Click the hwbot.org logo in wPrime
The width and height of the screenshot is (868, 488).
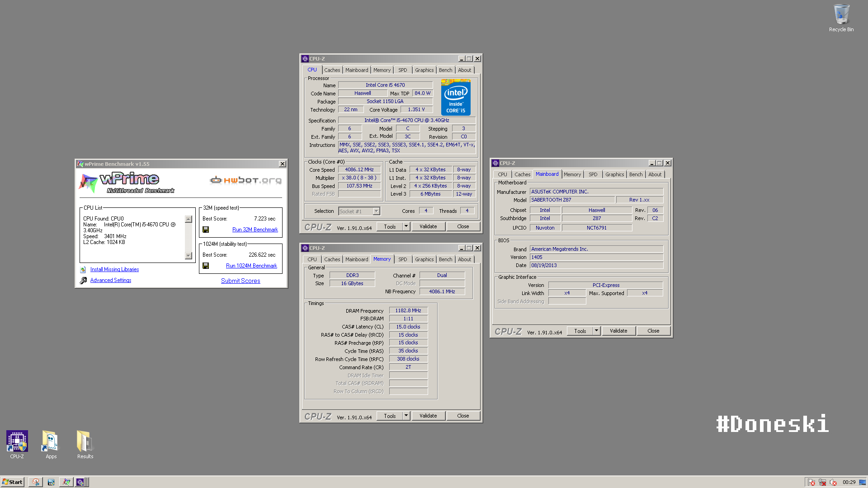point(245,180)
